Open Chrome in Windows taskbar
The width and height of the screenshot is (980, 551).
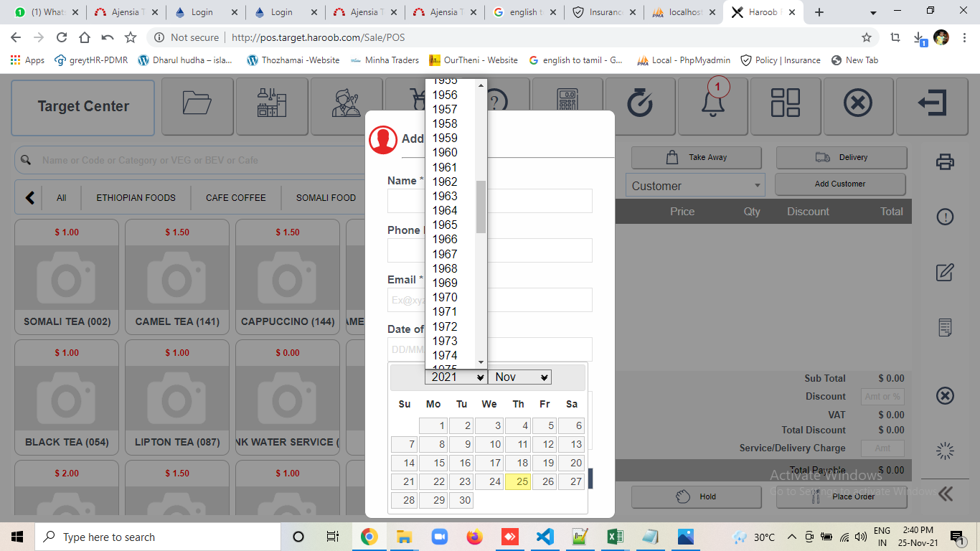click(x=369, y=537)
